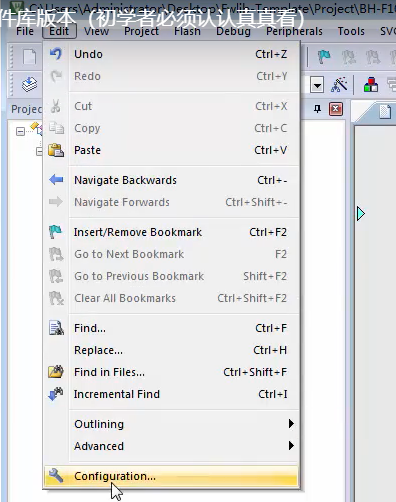Open the target selection dropdown arrow
Screen dimensions: 396x502
(317, 85)
